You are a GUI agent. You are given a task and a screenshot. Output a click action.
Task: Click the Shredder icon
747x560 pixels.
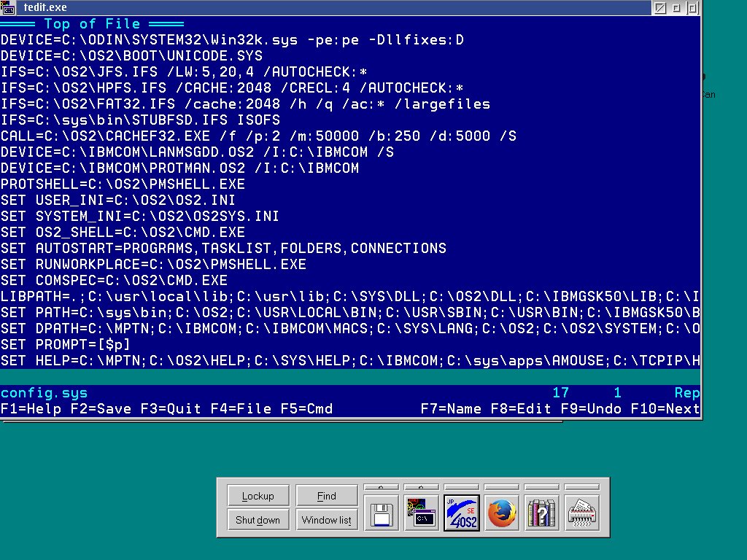point(581,513)
